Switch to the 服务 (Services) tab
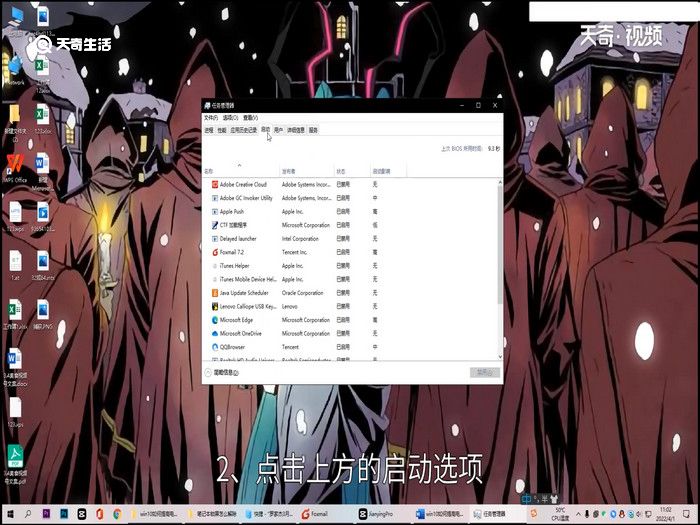This screenshot has height=525, width=700. [313, 130]
